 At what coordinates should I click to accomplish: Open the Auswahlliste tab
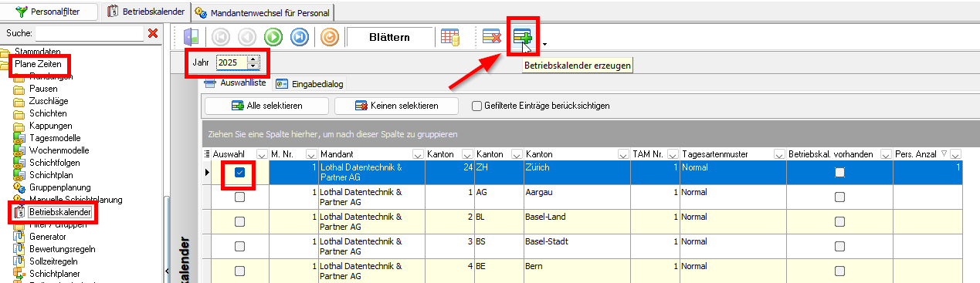point(236,83)
